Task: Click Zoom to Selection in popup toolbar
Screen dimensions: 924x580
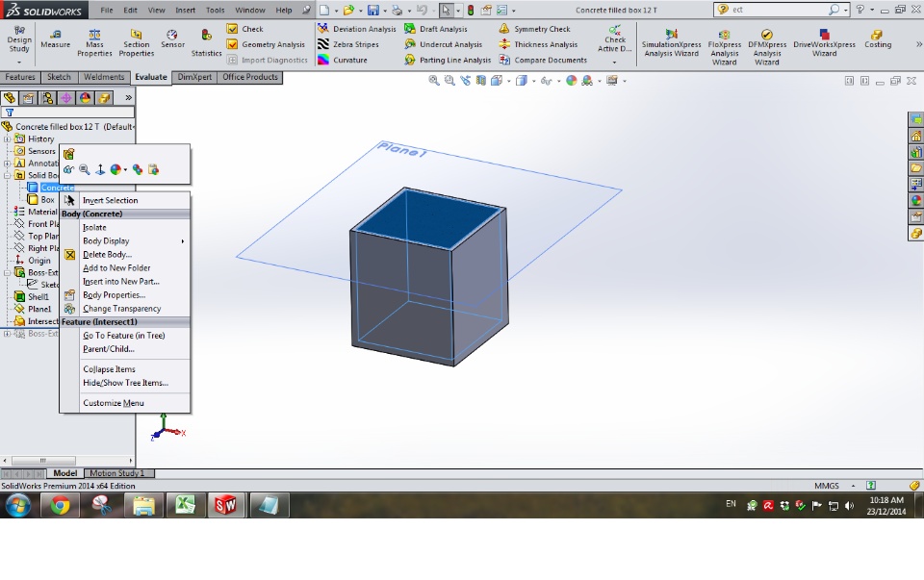Action: click(x=85, y=169)
